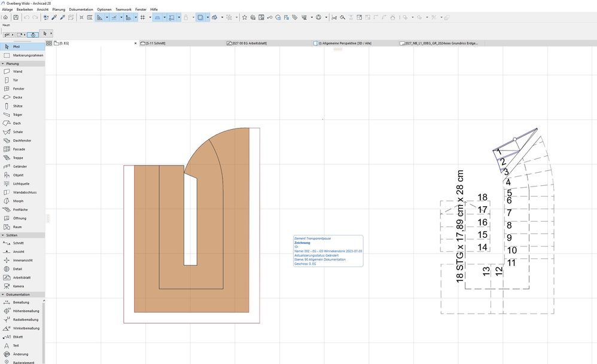Collapse the Sichten toolbox section
The height and width of the screenshot is (364, 597).
[3, 235]
